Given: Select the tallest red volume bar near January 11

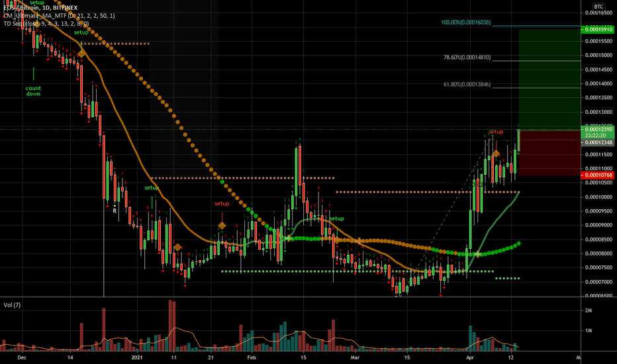Looking at the screenshot, I should (x=170, y=326).
